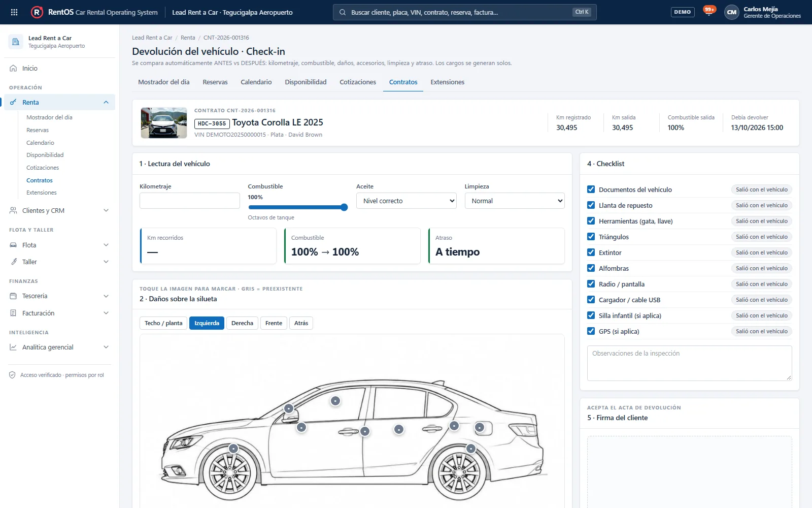812x508 pixels.
Task: Click the Flota car icon
Action: pyautogui.click(x=13, y=245)
